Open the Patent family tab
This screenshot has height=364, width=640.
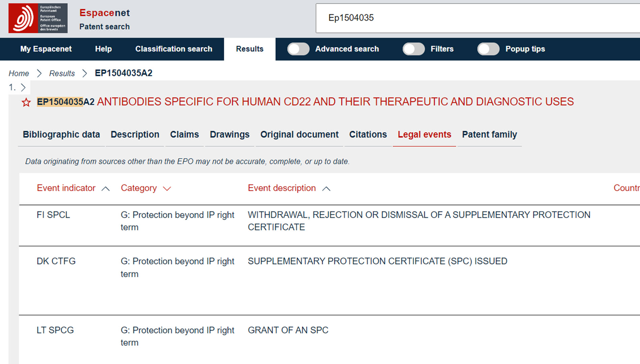point(489,134)
